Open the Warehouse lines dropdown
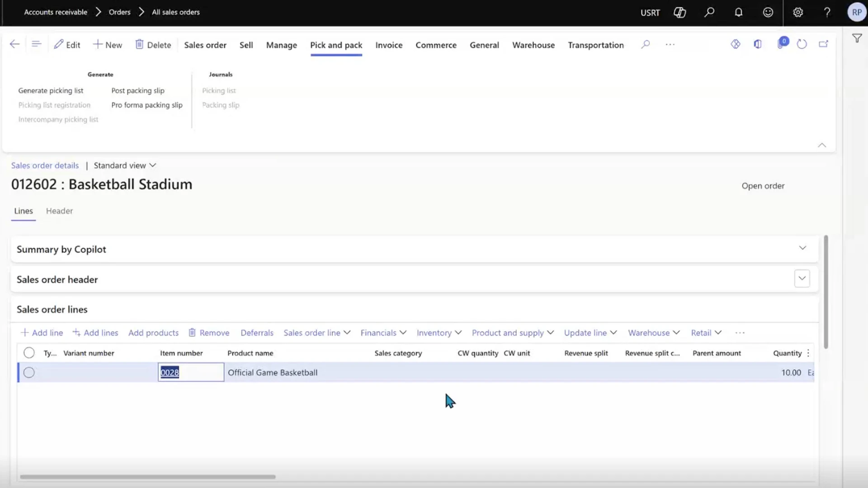The height and width of the screenshot is (488, 868). (654, 333)
